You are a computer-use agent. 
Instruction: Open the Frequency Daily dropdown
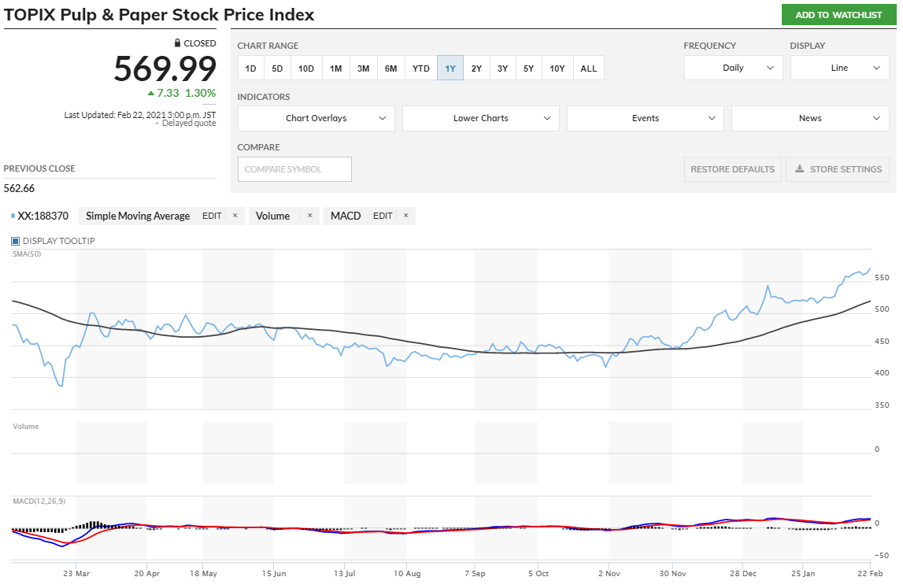pyautogui.click(x=733, y=68)
